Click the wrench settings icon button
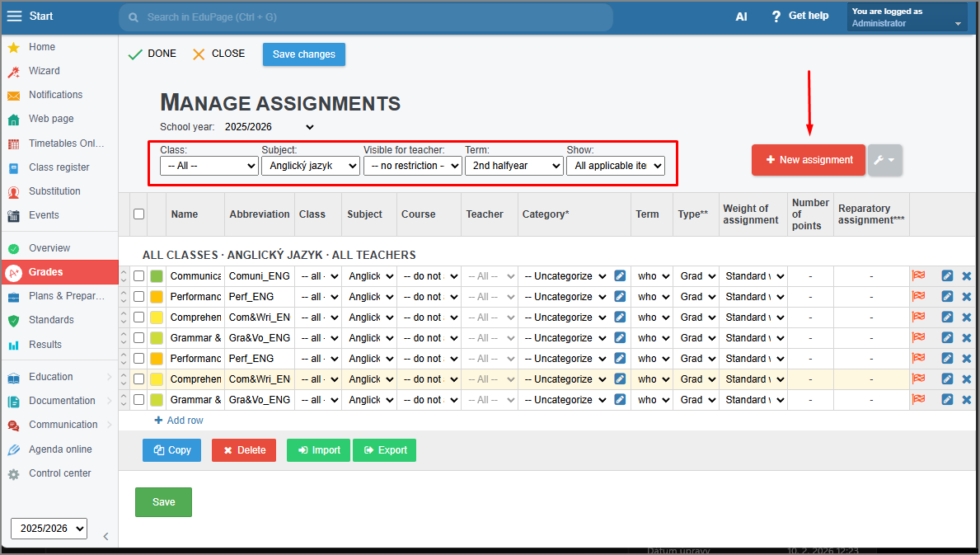 884,160
